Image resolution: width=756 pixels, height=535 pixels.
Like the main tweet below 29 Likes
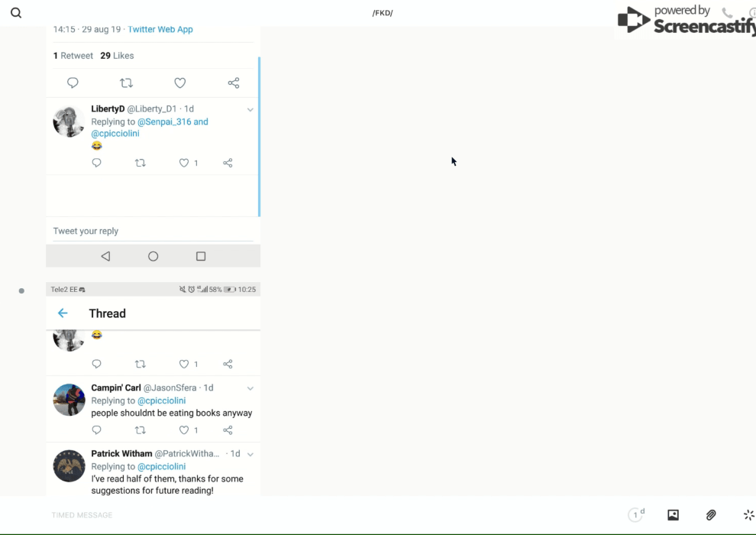click(x=180, y=83)
